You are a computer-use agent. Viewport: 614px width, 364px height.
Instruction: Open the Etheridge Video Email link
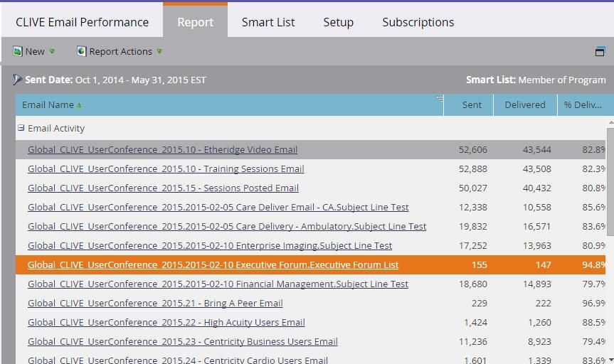click(162, 149)
